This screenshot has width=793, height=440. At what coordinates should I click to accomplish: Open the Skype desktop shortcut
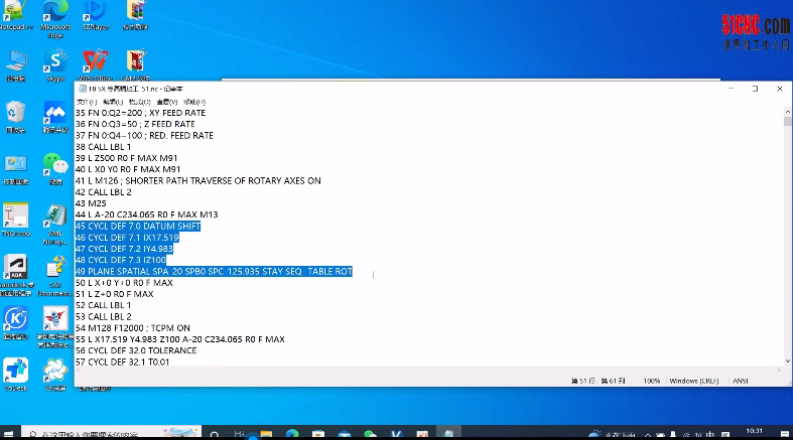pos(55,64)
